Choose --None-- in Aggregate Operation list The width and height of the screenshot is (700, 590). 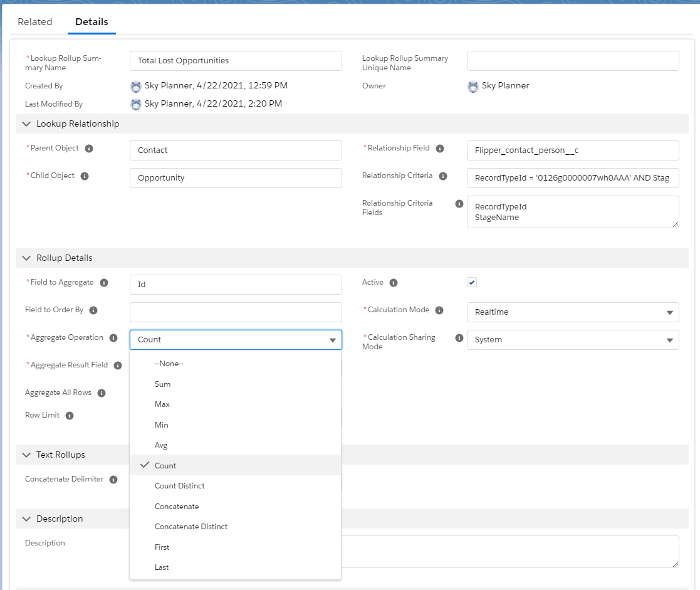coord(235,364)
